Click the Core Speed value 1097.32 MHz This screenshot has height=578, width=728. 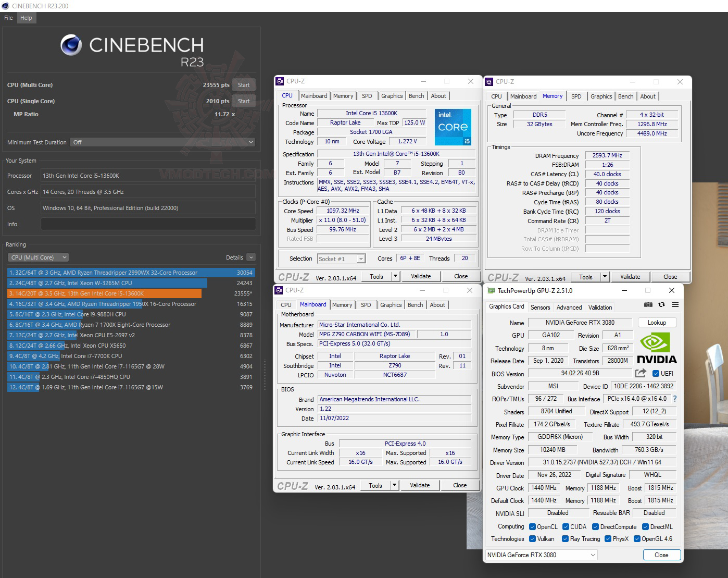coord(343,211)
